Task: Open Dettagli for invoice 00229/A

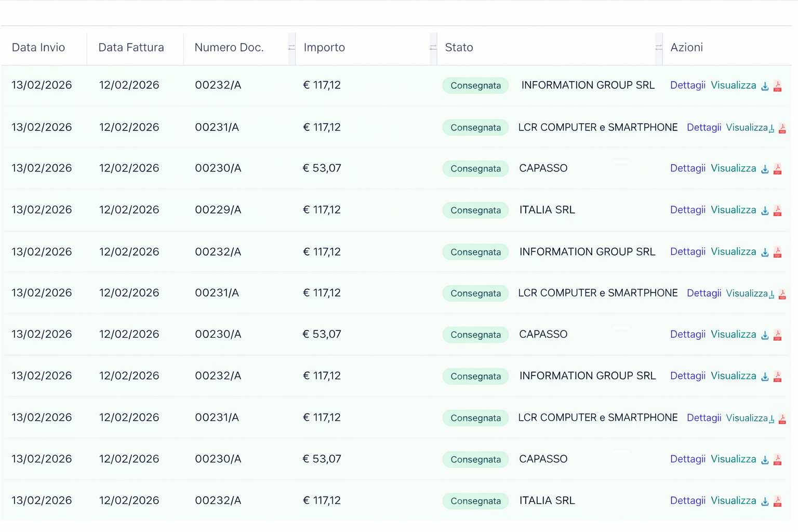Action: click(687, 210)
